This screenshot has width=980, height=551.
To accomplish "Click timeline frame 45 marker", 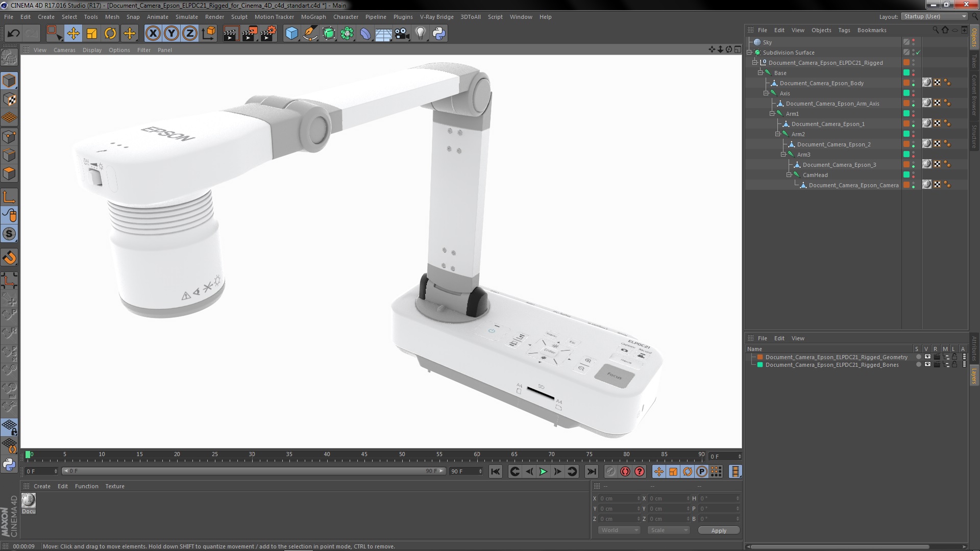I will 364,454.
